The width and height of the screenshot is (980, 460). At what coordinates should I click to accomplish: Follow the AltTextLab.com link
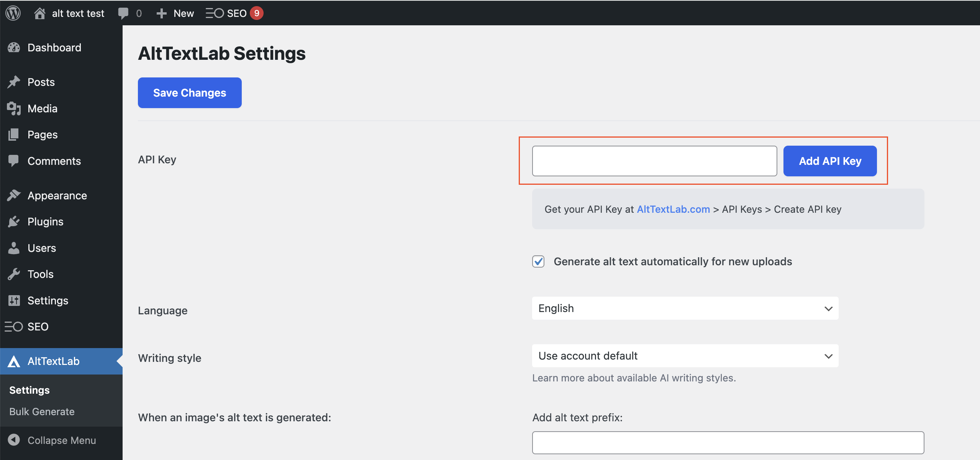pos(673,209)
